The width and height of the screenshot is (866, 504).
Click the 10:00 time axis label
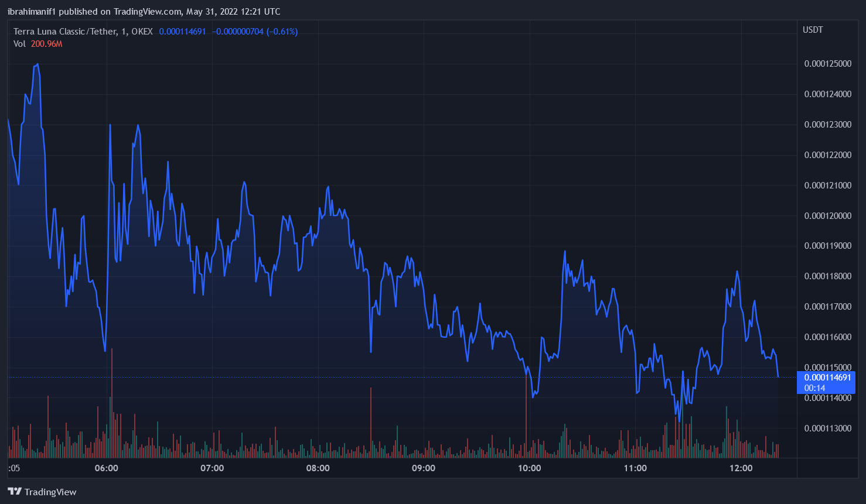click(529, 468)
